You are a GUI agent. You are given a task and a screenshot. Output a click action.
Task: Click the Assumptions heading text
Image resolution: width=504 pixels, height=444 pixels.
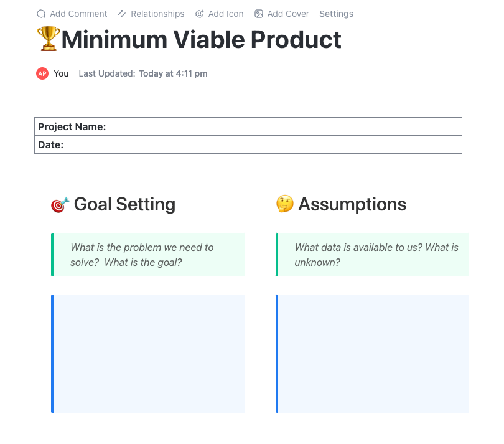pos(352,204)
